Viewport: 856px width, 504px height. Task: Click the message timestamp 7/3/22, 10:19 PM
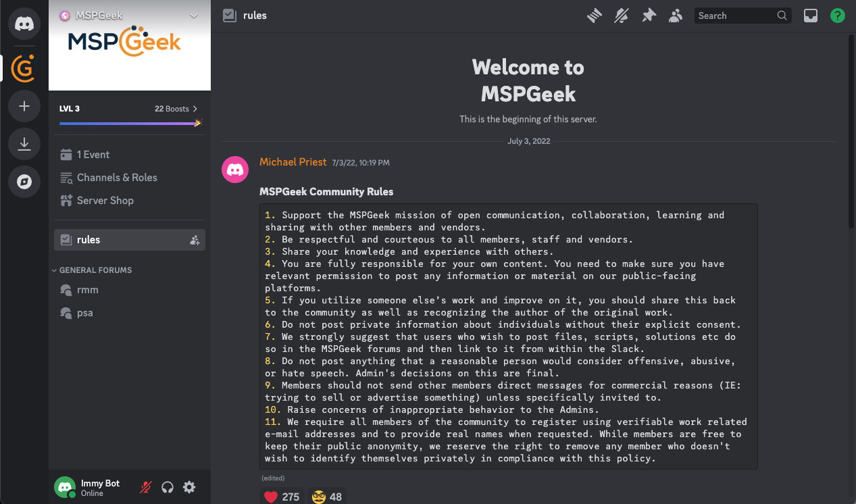(361, 163)
